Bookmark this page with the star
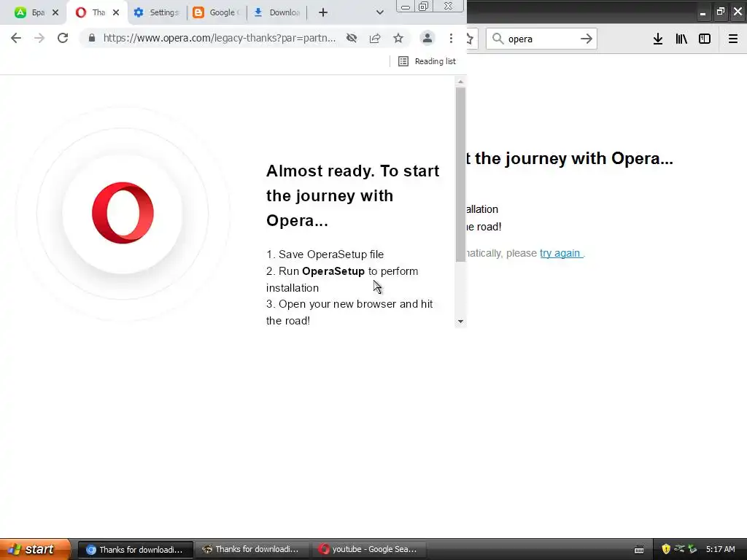Screen dimensions: 747x560 pos(398,38)
